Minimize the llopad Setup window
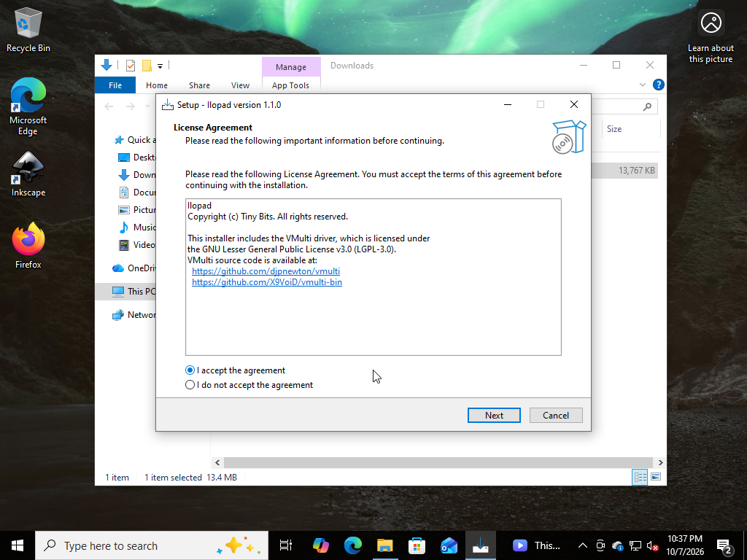Image resolution: width=747 pixels, height=560 pixels. [508, 105]
